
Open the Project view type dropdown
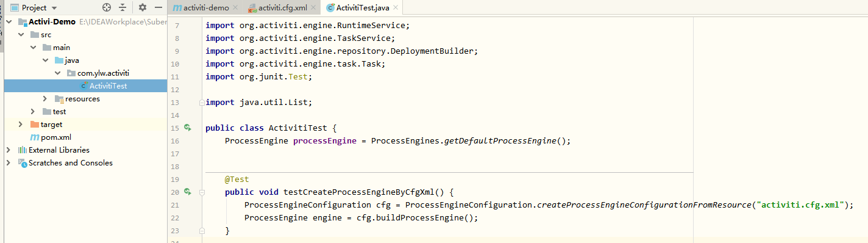click(55, 8)
